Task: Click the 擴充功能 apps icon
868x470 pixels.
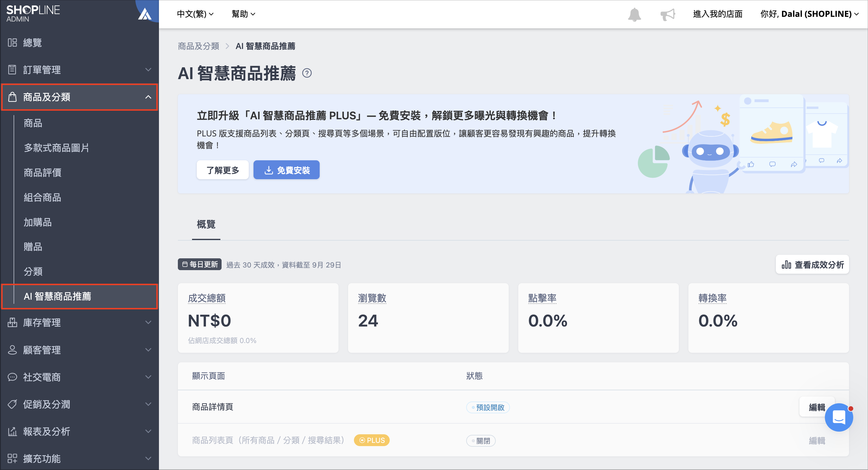Action: point(12,458)
